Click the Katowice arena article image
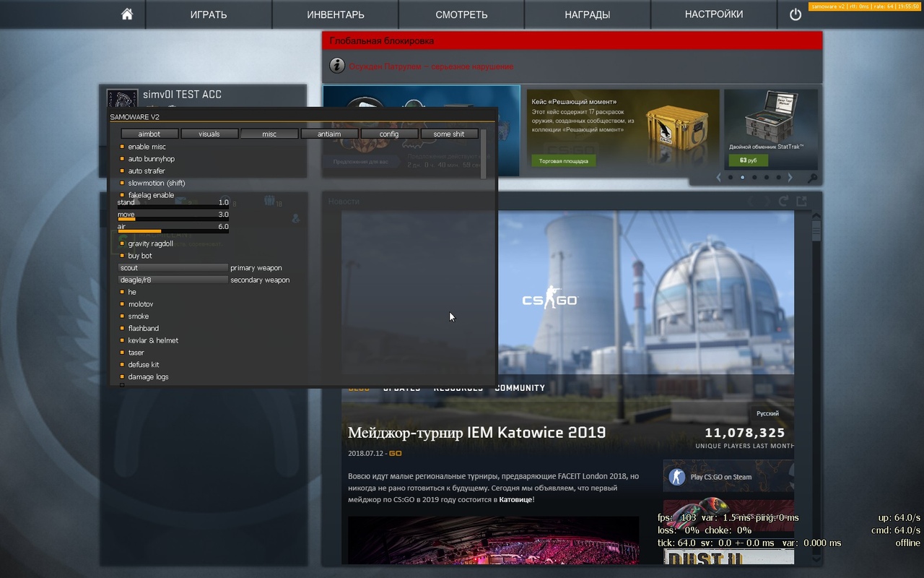 click(493, 540)
